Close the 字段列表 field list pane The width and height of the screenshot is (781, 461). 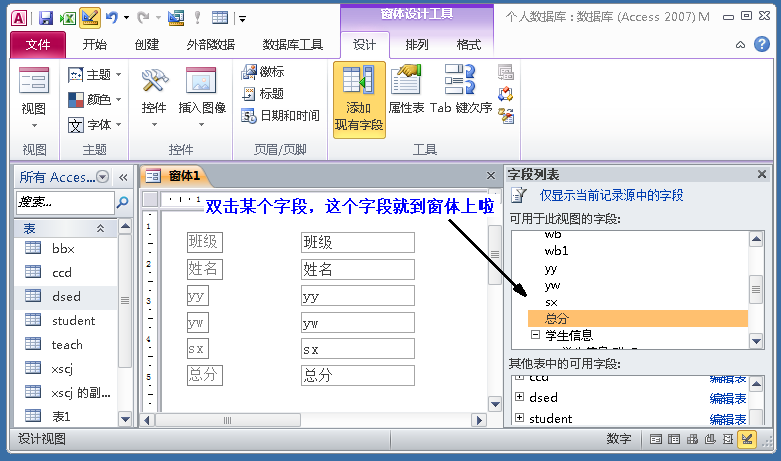click(x=762, y=174)
